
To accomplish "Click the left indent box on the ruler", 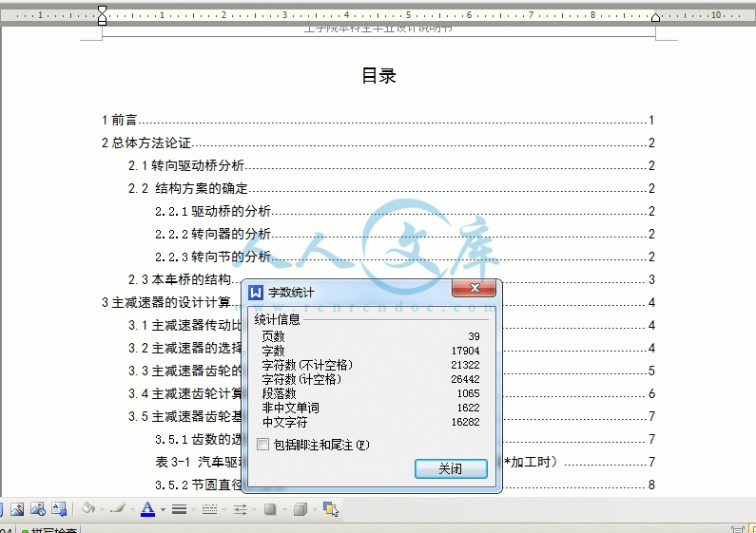I will tap(102, 22).
